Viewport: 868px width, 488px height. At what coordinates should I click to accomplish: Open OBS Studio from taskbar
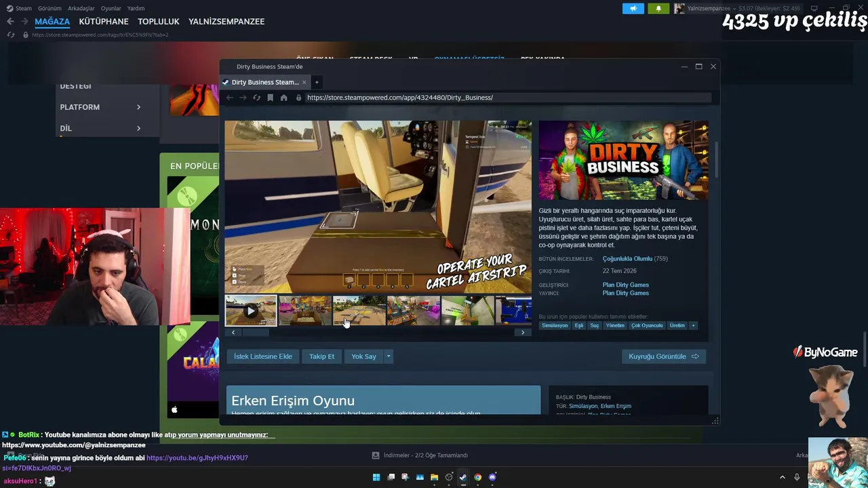(x=449, y=477)
